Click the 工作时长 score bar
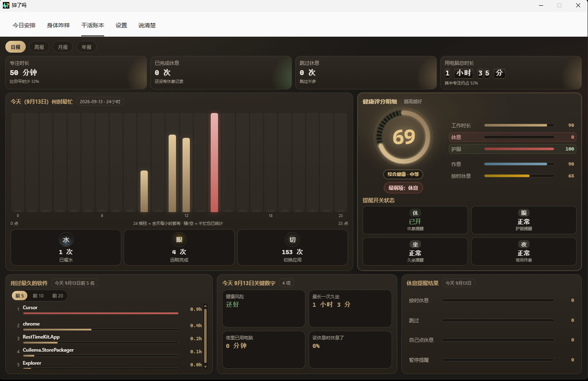 [519, 125]
